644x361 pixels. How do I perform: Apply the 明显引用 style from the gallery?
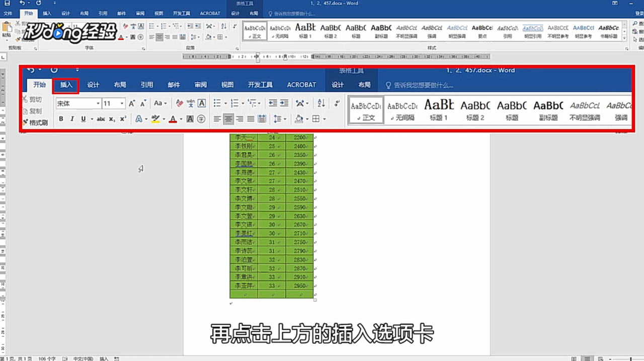click(533, 31)
